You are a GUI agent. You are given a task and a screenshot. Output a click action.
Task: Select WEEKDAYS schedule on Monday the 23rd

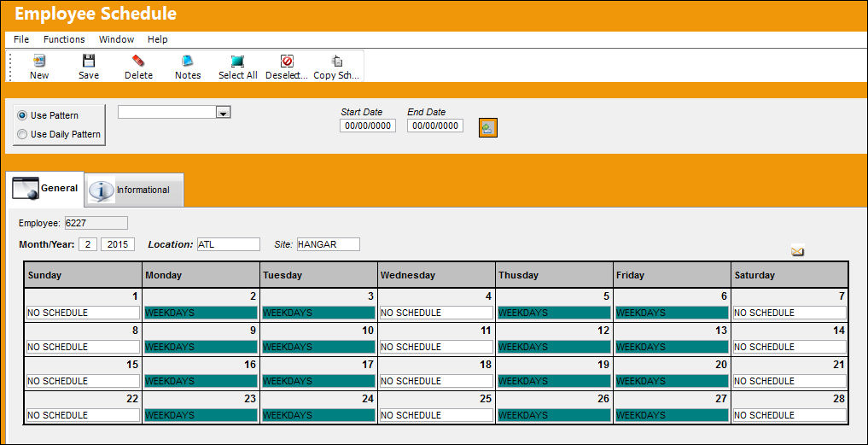click(x=201, y=416)
